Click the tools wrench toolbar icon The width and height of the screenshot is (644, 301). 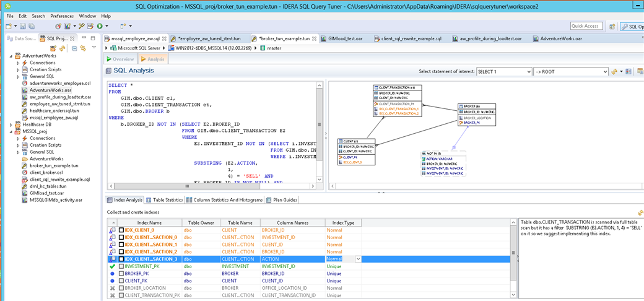[x=82, y=26]
